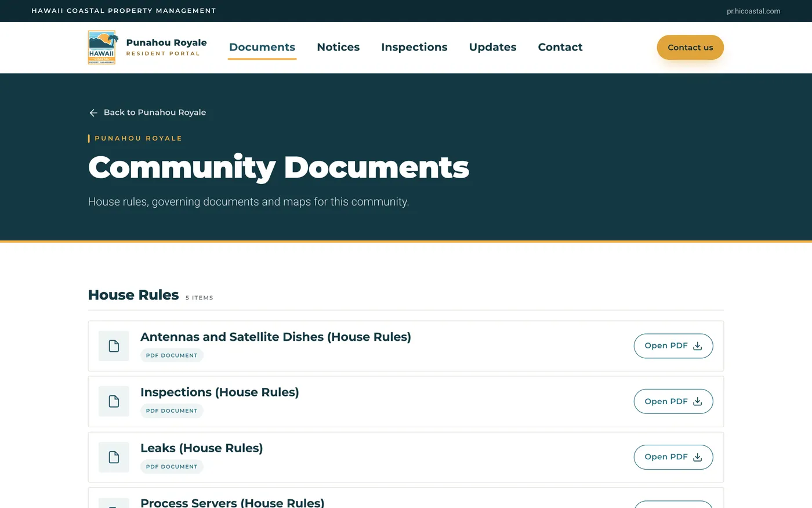Click the Hawaii Coastal Property Management header text
Image resolution: width=812 pixels, height=508 pixels.
[x=124, y=11]
